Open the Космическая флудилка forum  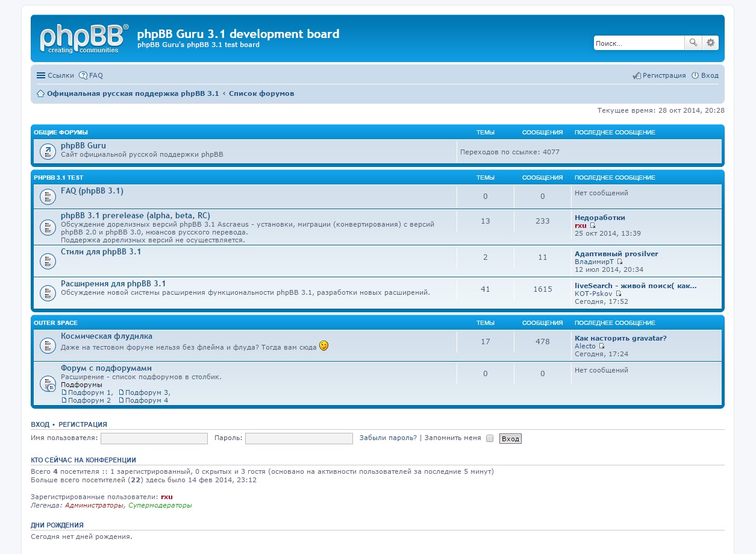(107, 336)
